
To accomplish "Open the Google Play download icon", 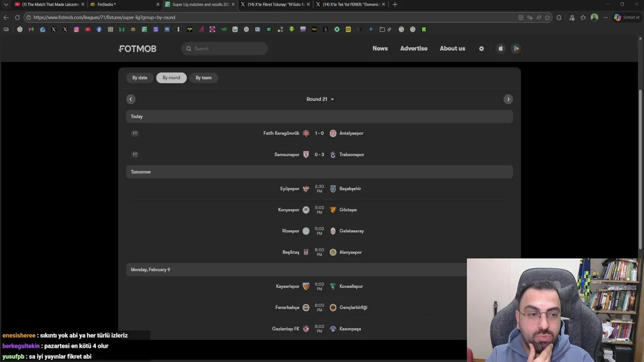I will 516,49.
